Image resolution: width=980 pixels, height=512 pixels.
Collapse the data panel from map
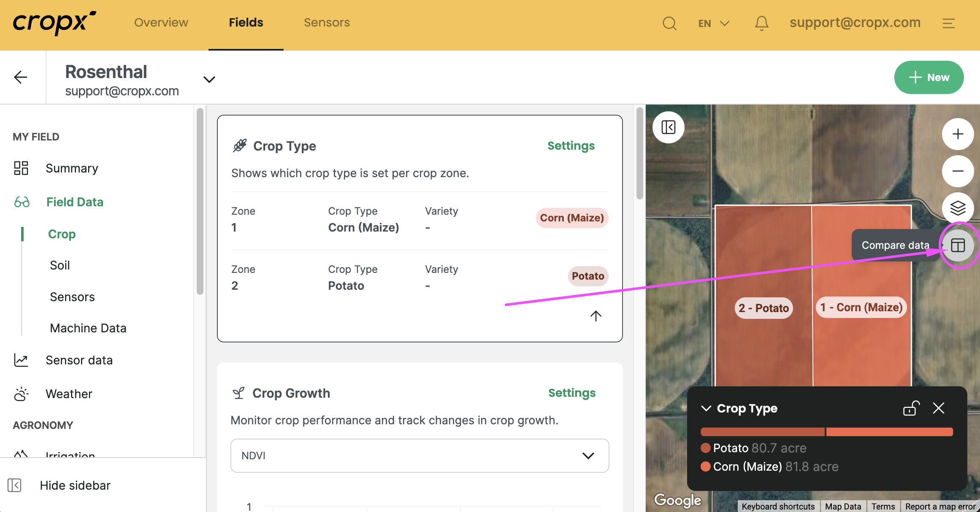(x=669, y=127)
